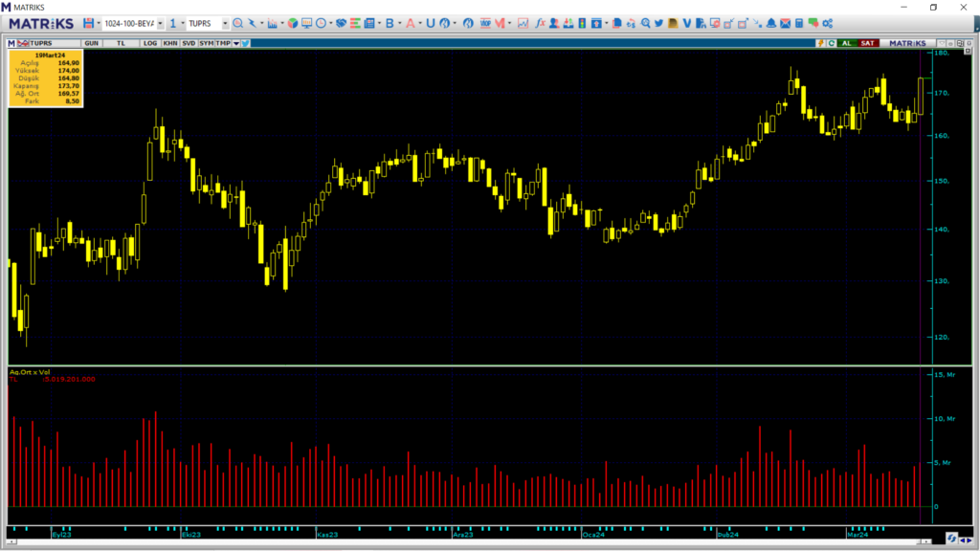Toggle the KHN button in the chart header
Screen dimensions: 980x551
point(169,43)
